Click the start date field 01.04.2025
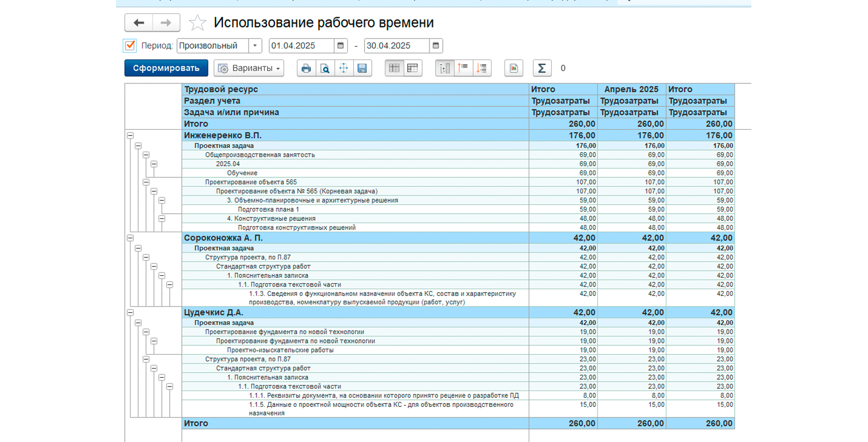The height and width of the screenshot is (442, 868). 302,46
